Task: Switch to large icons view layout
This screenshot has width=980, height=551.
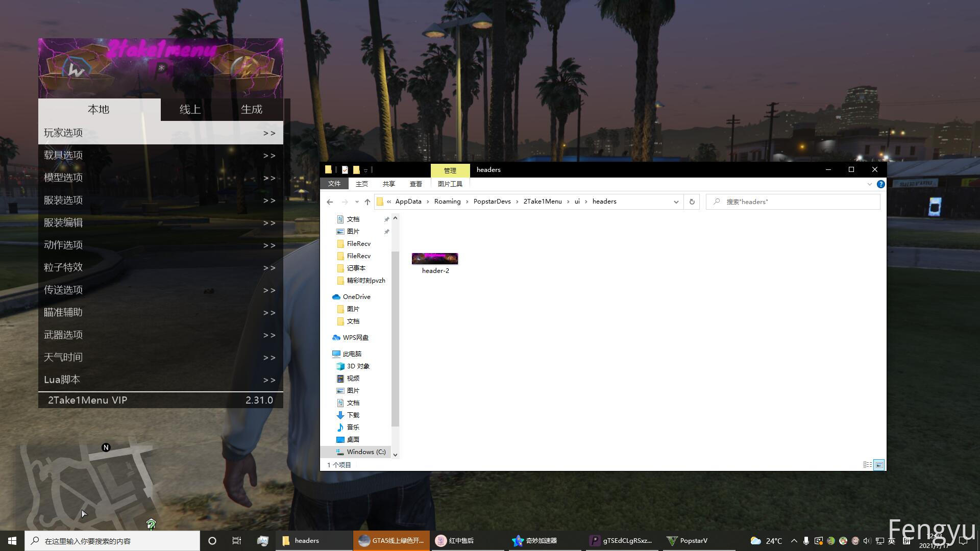Action: point(879,465)
